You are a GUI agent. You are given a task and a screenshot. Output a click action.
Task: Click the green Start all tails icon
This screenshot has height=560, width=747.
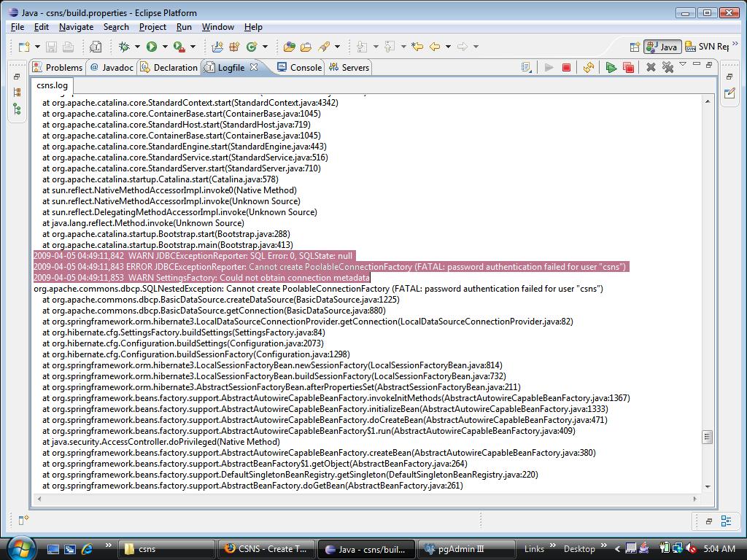pyautogui.click(x=611, y=67)
